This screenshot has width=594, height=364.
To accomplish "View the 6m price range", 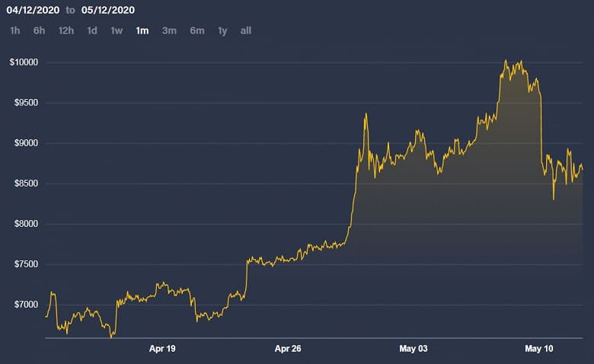I will pyautogui.click(x=196, y=30).
